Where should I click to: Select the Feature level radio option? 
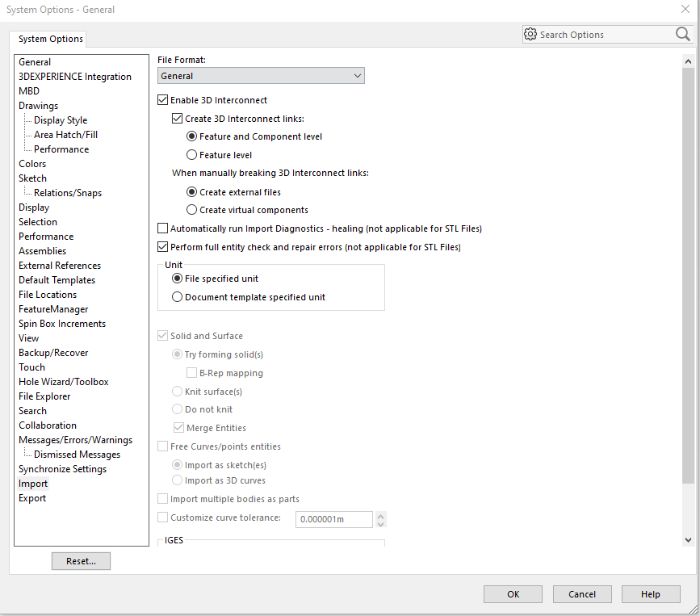tap(191, 155)
